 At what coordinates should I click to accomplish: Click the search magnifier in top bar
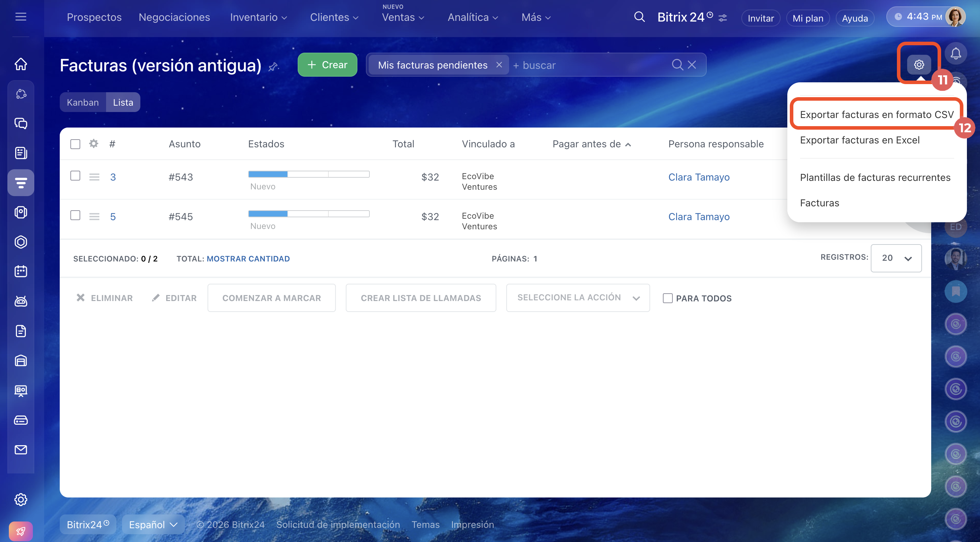click(x=639, y=17)
